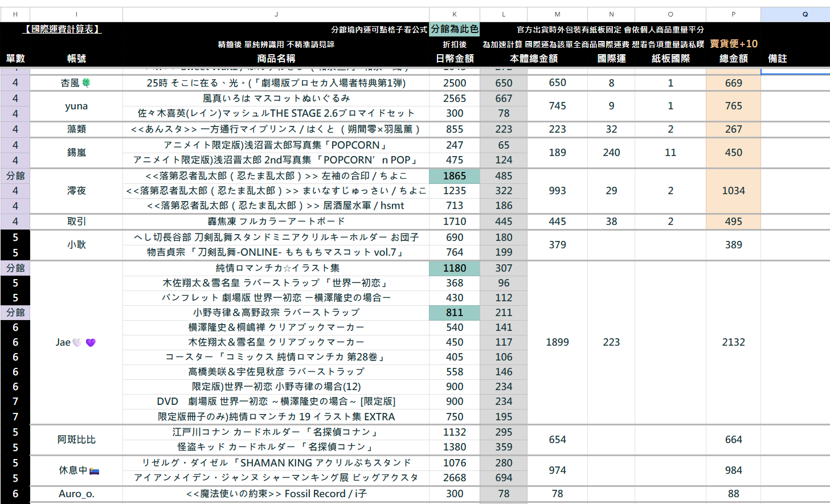Click the 2668 yen amount cell

coord(455,478)
